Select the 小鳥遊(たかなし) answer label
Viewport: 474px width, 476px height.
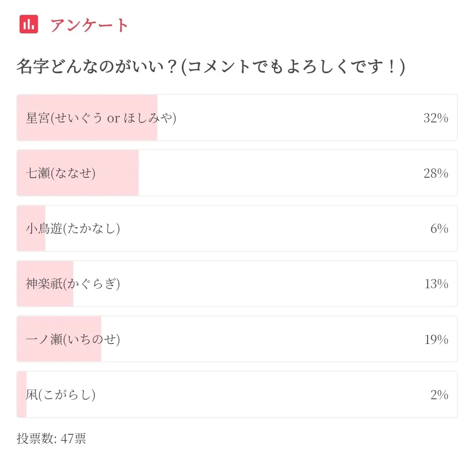tap(73, 229)
